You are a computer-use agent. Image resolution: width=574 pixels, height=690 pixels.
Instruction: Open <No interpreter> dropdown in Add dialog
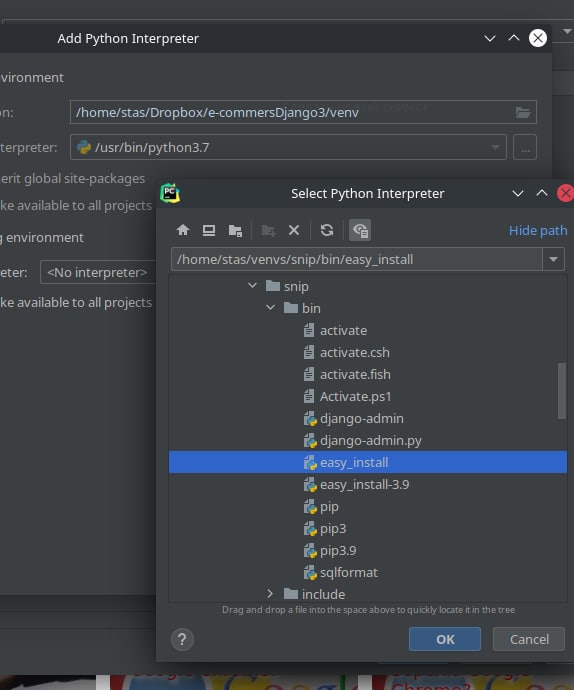[98, 272]
